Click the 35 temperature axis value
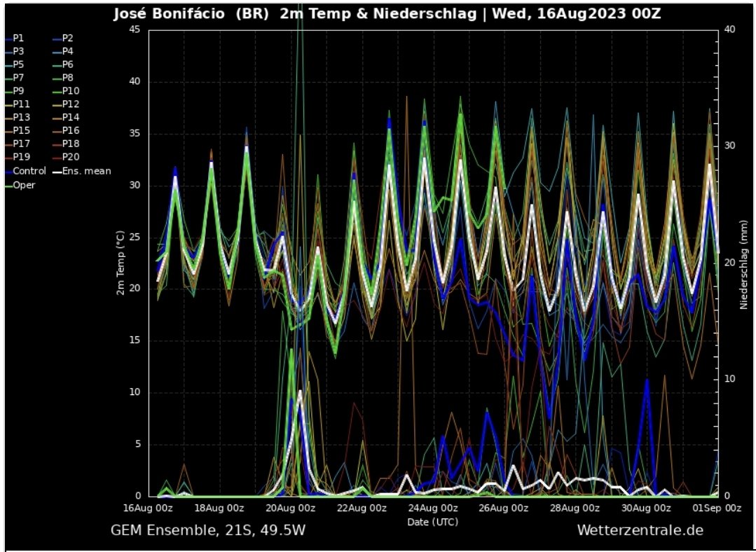 click(x=135, y=133)
